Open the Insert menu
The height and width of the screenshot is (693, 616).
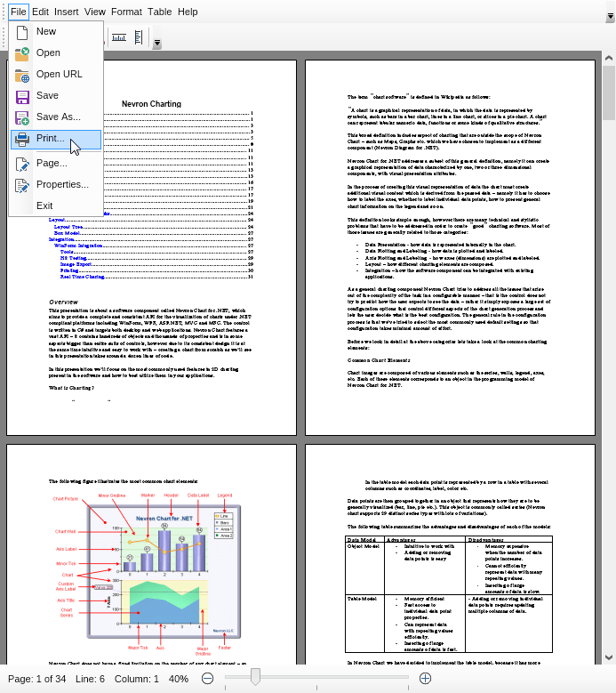click(x=67, y=12)
